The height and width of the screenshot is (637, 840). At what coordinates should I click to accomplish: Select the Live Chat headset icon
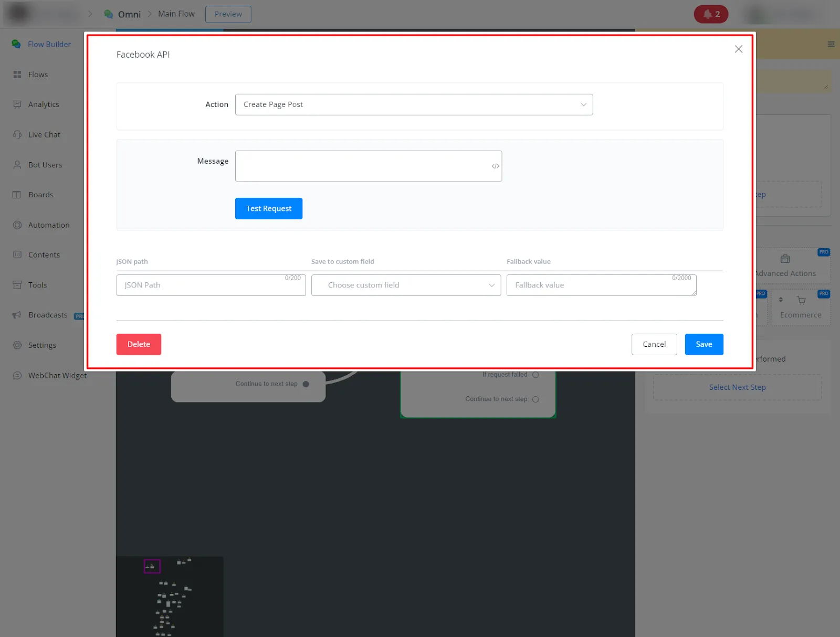[x=17, y=134]
